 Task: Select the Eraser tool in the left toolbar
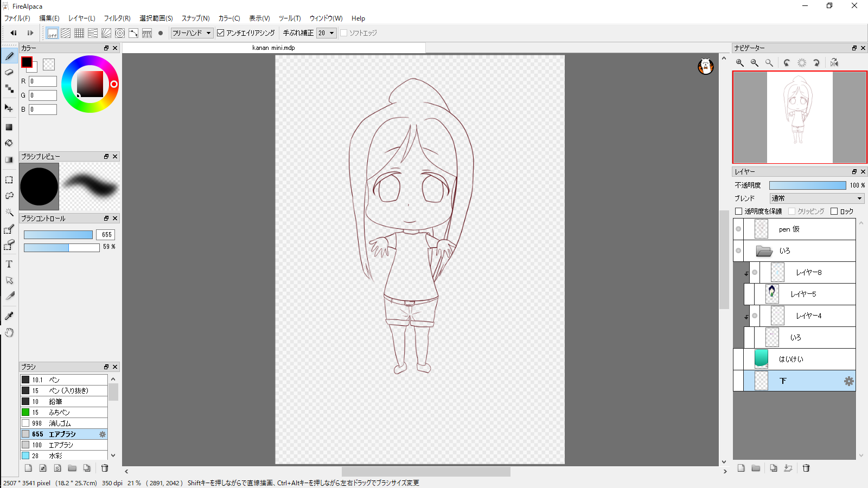tap(9, 72)
